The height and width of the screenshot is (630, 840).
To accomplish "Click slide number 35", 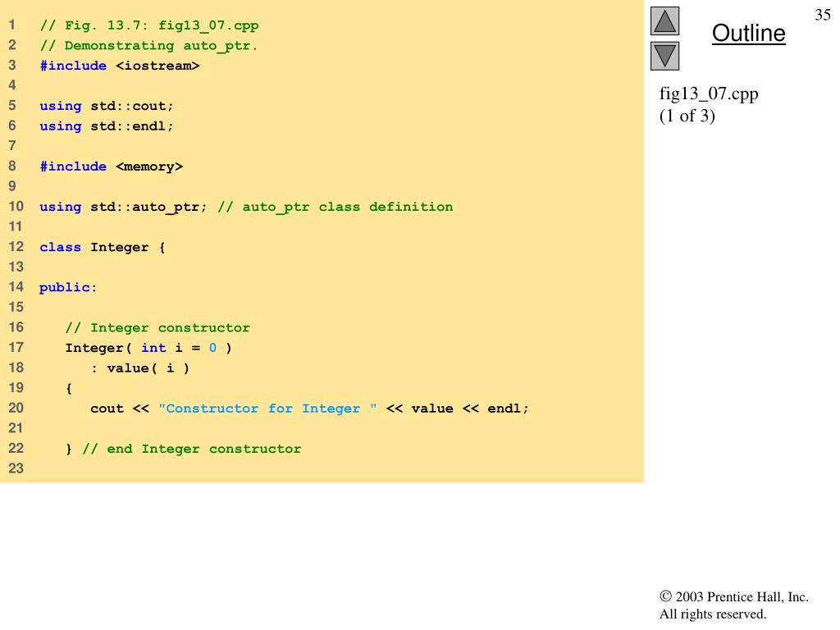I will pos(822,15).
